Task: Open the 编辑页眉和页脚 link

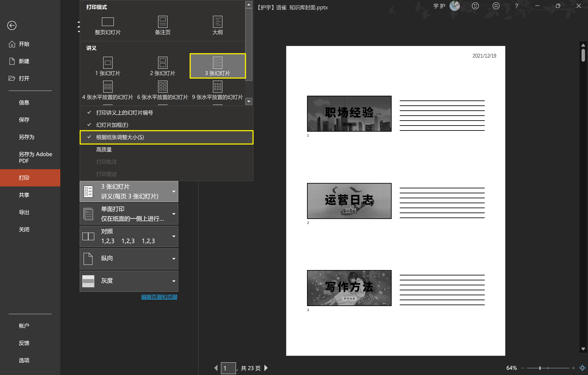Action: [x=159, y=297]
